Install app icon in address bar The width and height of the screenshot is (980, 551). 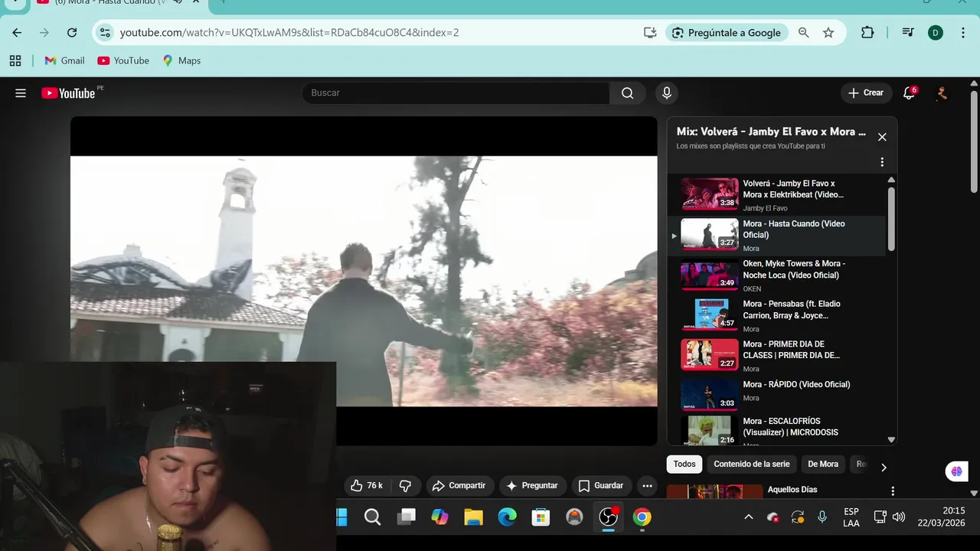point(650,32)
